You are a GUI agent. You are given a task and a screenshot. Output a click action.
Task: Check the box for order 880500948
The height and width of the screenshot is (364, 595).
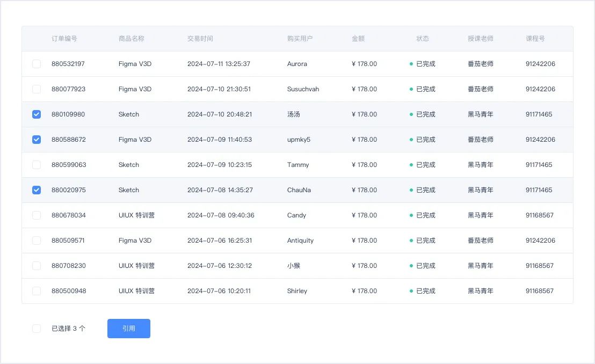pos(37,291)
